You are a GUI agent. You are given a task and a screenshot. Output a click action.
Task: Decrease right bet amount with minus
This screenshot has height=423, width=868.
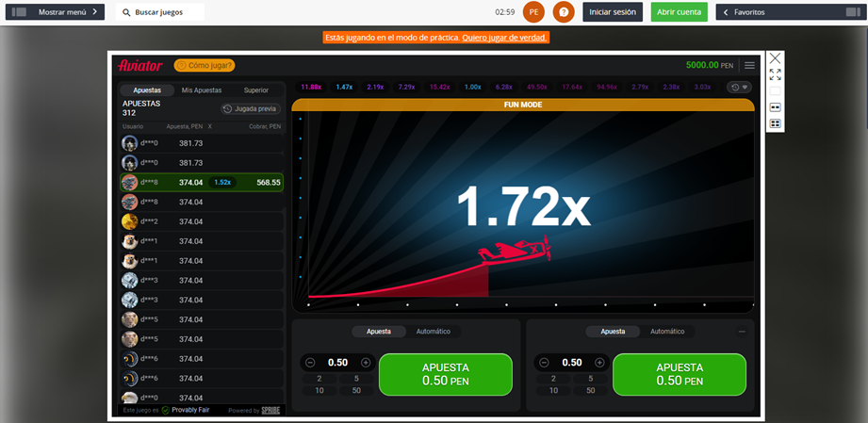(545, 363)
